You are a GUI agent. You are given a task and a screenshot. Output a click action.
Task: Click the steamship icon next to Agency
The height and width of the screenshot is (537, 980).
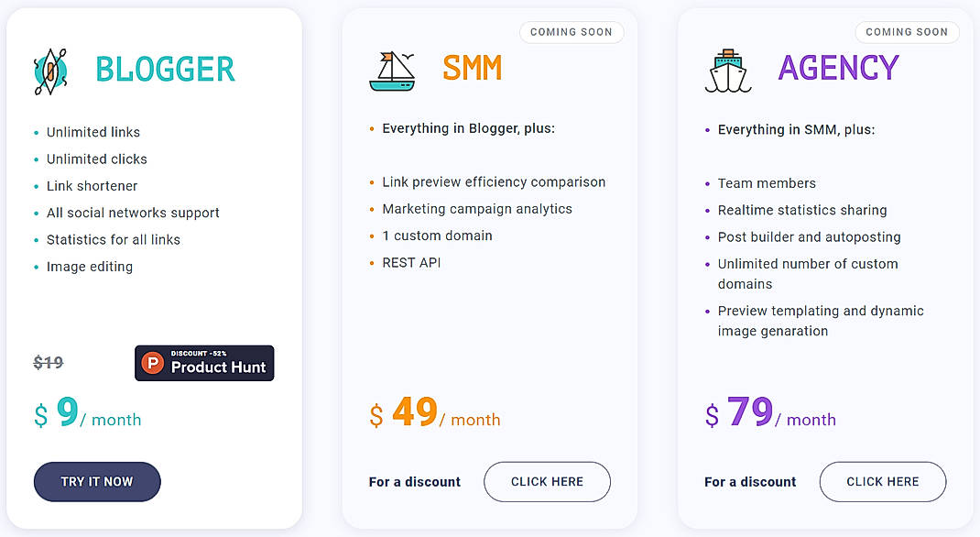[x=728, y=71]
